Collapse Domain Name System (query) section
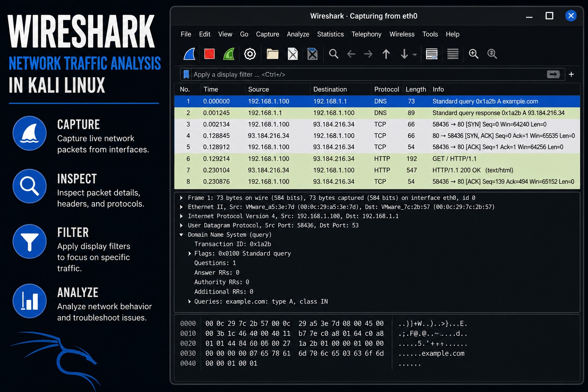The width and height of the screenshot is (588, 392). [x=181, y=235]
